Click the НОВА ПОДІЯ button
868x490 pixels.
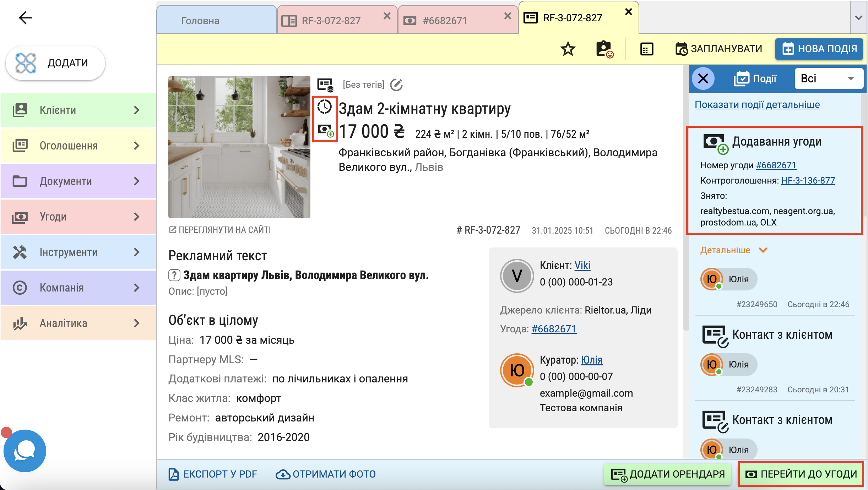pos(819,49)
